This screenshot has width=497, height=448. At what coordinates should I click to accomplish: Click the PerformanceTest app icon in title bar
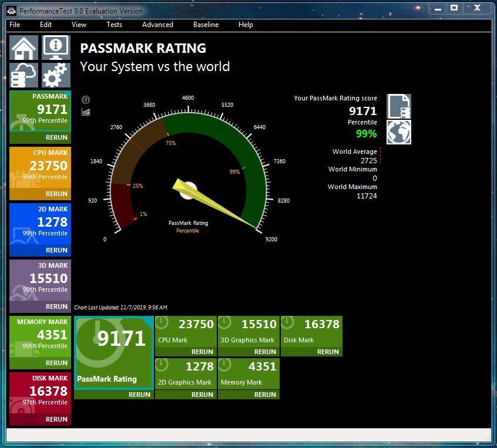[12, 11]
